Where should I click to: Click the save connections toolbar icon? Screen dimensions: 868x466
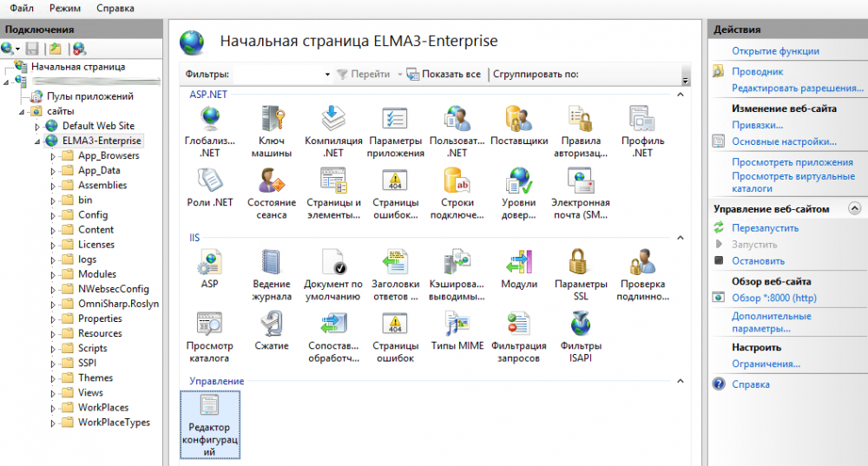(x=32, y=49)
